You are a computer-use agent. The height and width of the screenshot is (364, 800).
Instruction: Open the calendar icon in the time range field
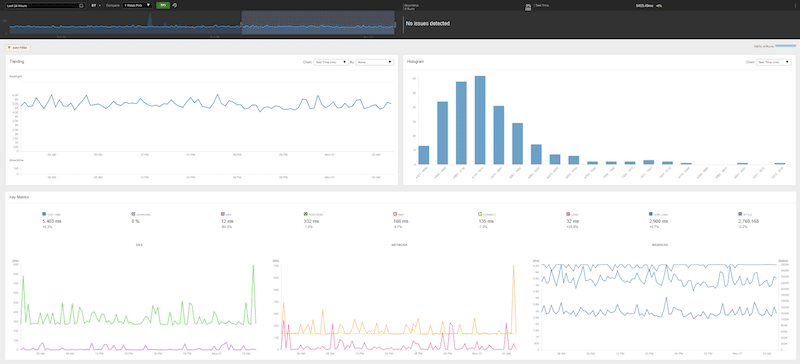point(81,5)
